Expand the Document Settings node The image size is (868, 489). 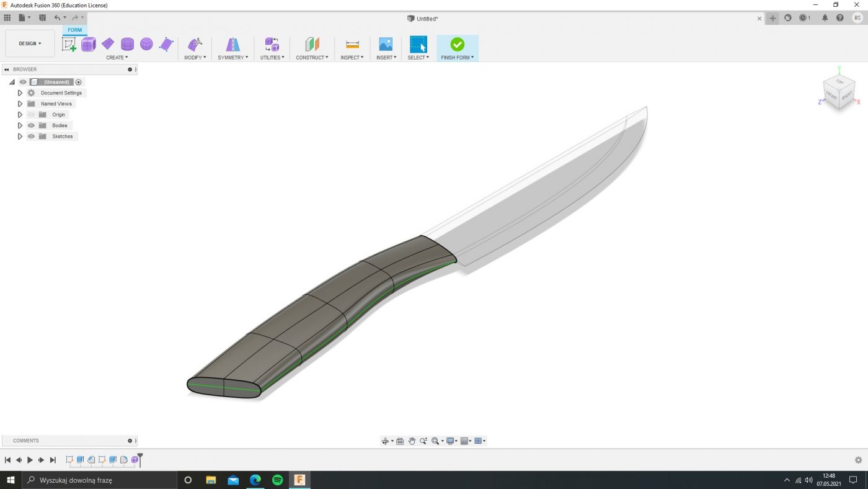pyautogui.click(x=20, y=93)
